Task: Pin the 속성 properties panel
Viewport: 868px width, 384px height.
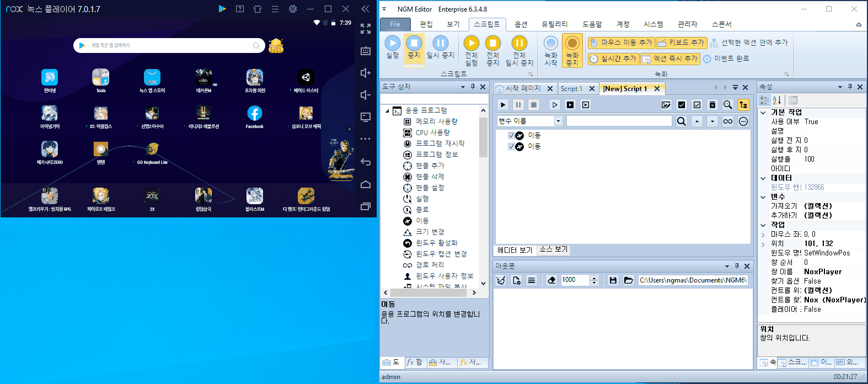Action: click(850, 87)
